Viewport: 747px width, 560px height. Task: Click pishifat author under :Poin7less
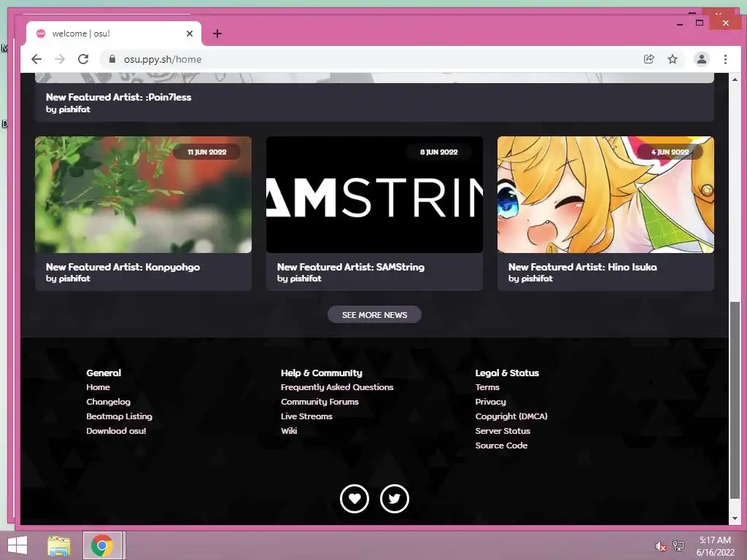74,109
